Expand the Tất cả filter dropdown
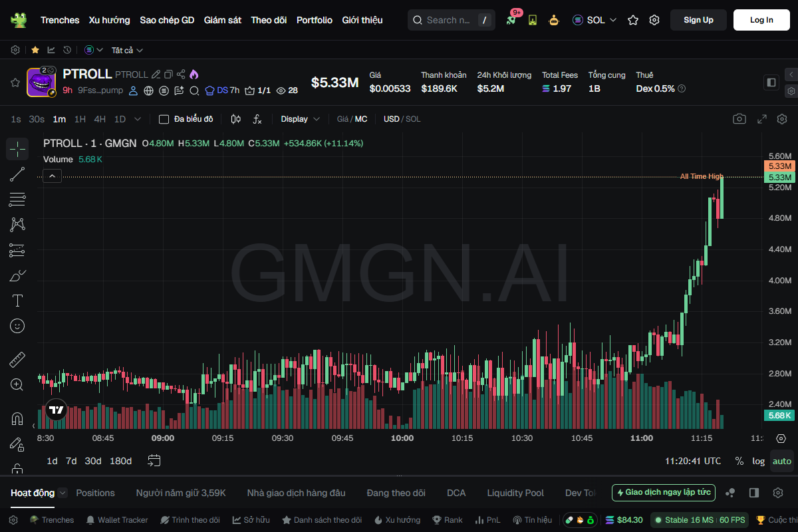The width and height of the screenshot is (798, 532). (127, 50)
